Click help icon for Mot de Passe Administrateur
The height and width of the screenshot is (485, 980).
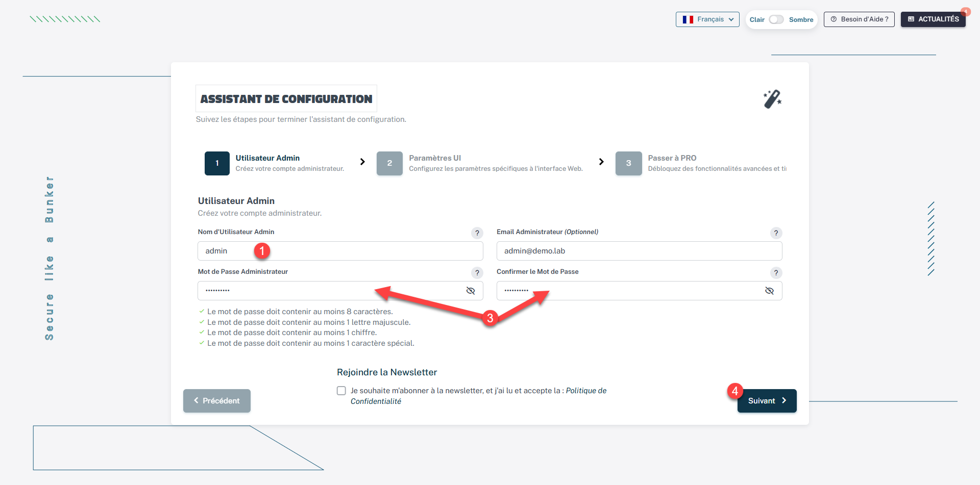477,273
